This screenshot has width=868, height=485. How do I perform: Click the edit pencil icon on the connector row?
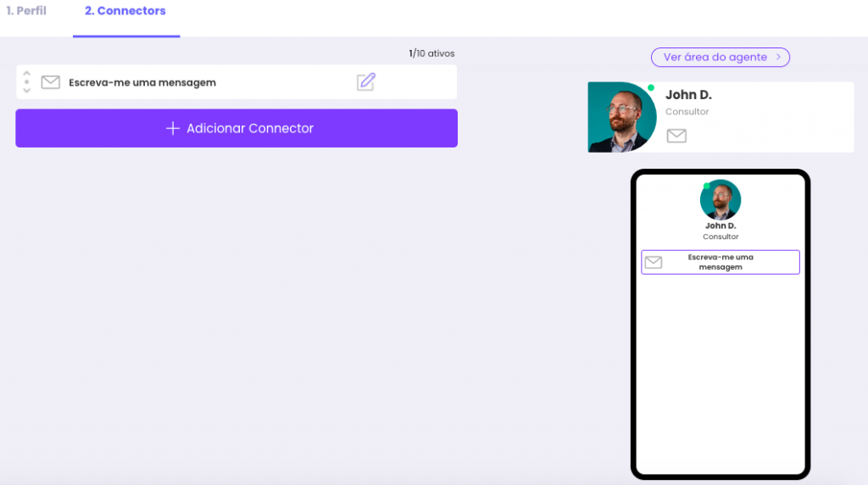[365, 82]
